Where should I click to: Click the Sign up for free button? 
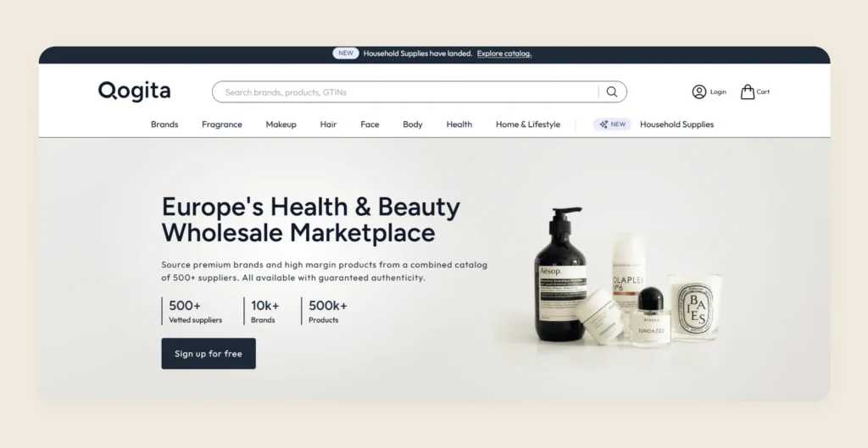[x=209, y=353]
